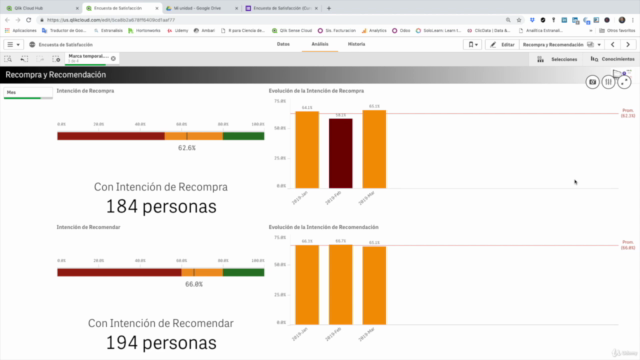Click the zoom magnifier icon in address bar
The height and width of the screenshot is (360, 640).
click(x=508, y=20)
